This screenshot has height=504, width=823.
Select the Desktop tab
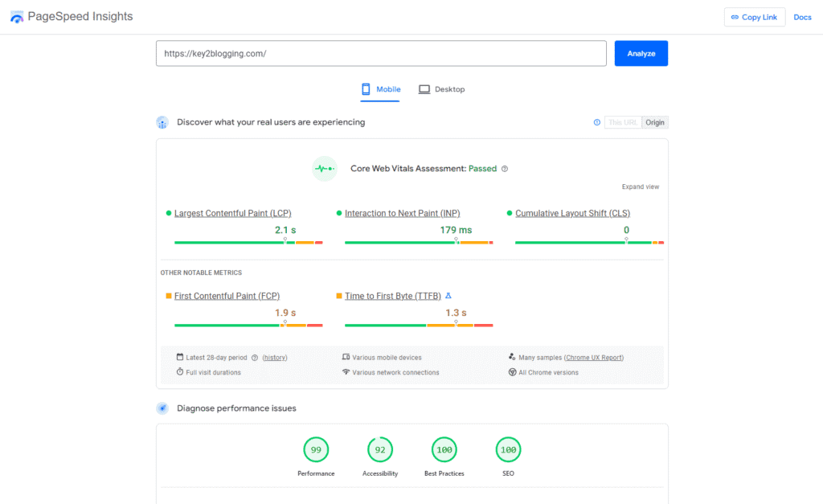(x=442, y=89)
